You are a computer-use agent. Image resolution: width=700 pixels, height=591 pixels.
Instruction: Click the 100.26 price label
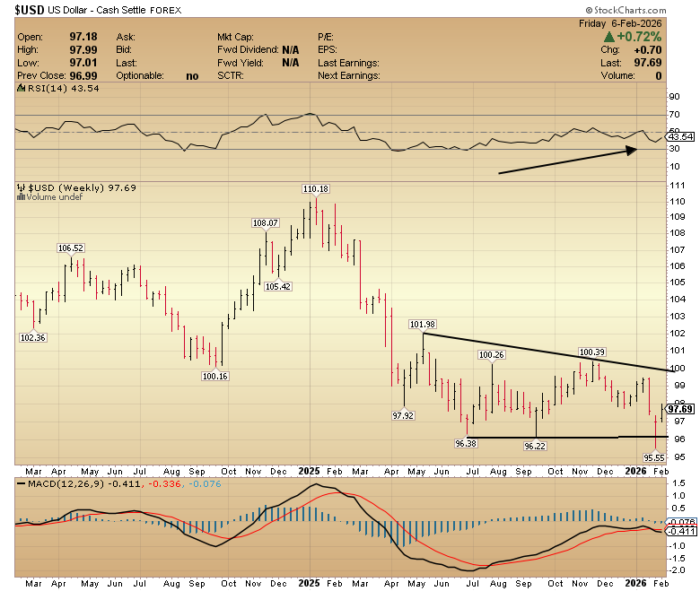click(x=491, y=354)
